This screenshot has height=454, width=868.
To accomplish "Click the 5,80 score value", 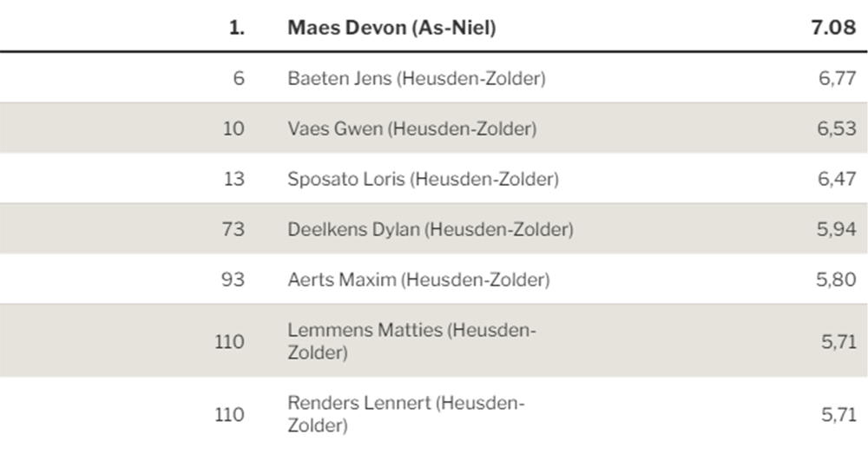I will point(836,280).
